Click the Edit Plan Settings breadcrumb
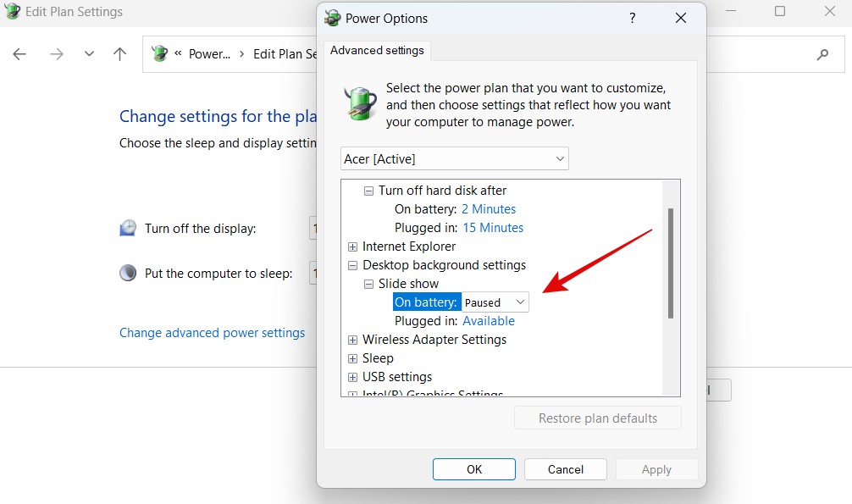The height and width of the screenshot is (504, 852). pyautogui.click(x=285, y=54)
